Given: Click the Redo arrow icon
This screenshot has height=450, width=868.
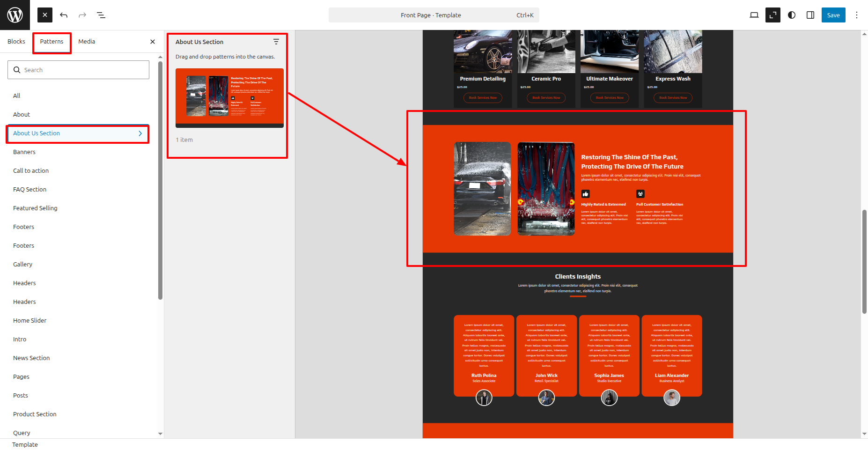Looking at the screenshot, I should pos(82,15).
